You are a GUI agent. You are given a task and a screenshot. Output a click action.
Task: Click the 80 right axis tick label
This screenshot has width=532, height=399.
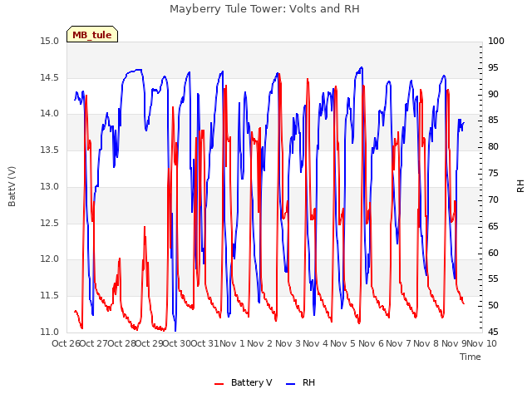tap(493, 146)
